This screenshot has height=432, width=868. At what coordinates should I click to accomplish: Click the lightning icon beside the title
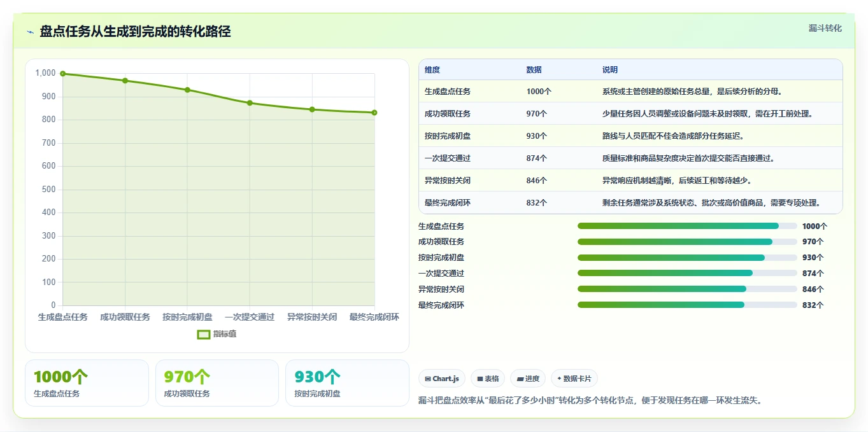30,32
